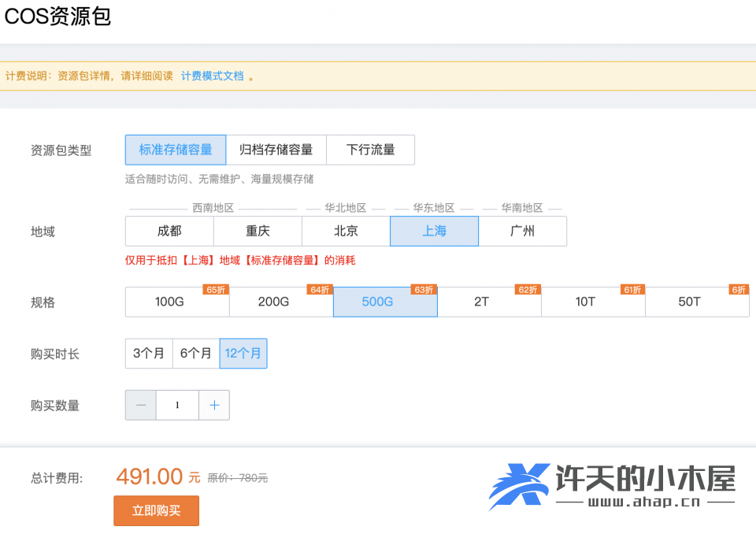
Task: Click the 61折 discount badge
Action: pos(632,289)
